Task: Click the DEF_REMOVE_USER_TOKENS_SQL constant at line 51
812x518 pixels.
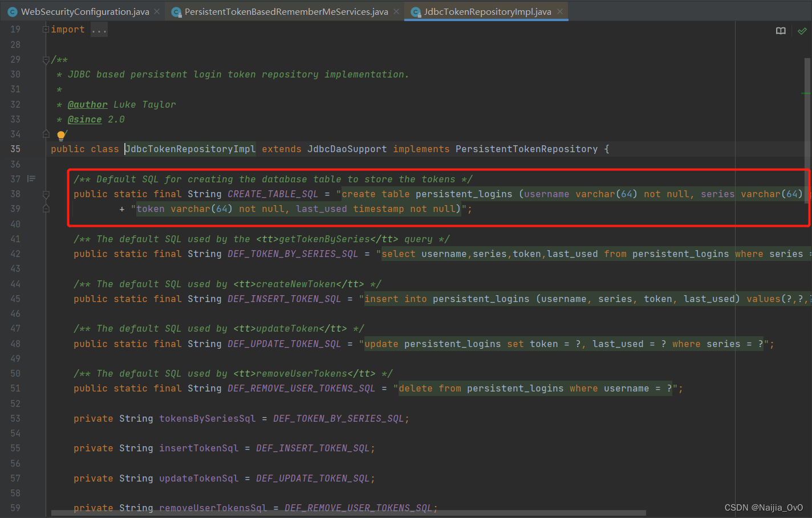Action: [x=301, y=388]
